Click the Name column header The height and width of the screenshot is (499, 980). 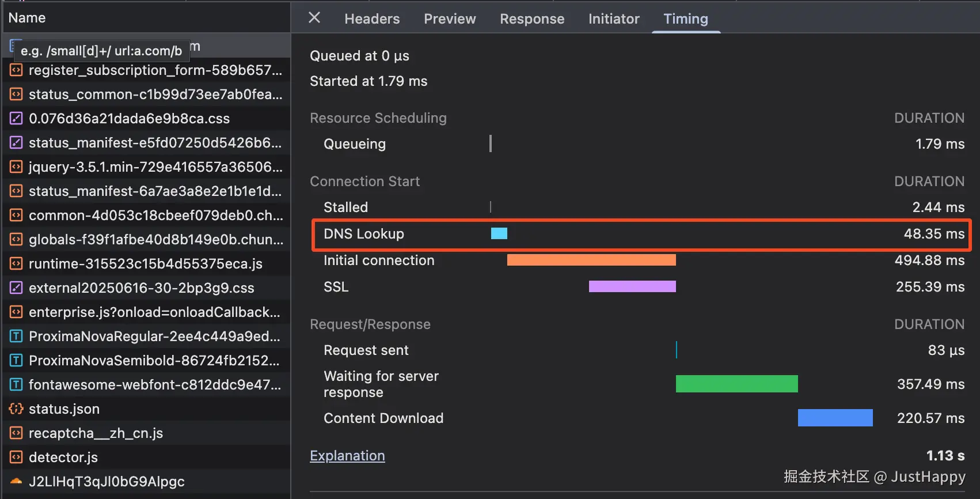27,18
